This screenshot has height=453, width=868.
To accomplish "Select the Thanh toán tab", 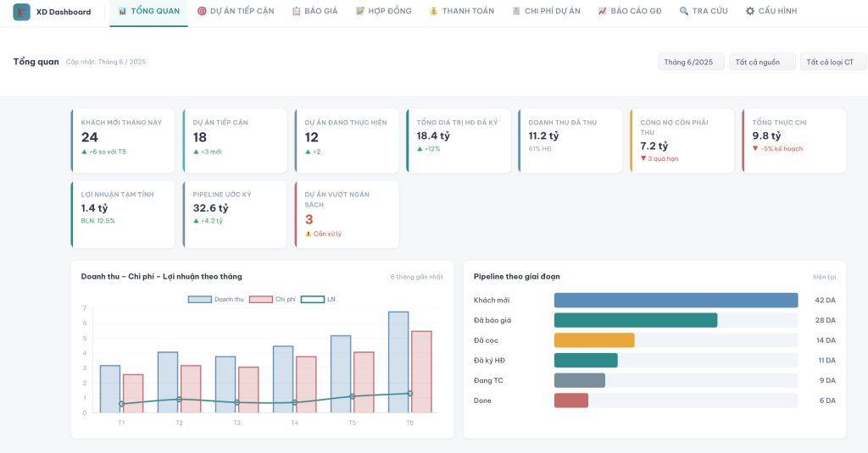I will [462, 13].
